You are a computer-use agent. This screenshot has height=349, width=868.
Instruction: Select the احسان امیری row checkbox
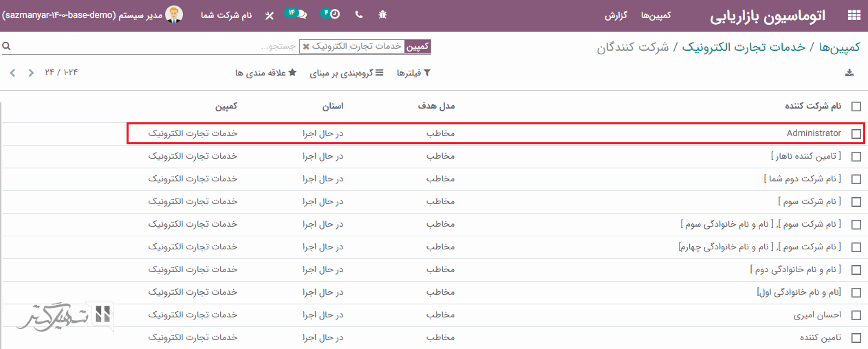[x=856, y=315]
